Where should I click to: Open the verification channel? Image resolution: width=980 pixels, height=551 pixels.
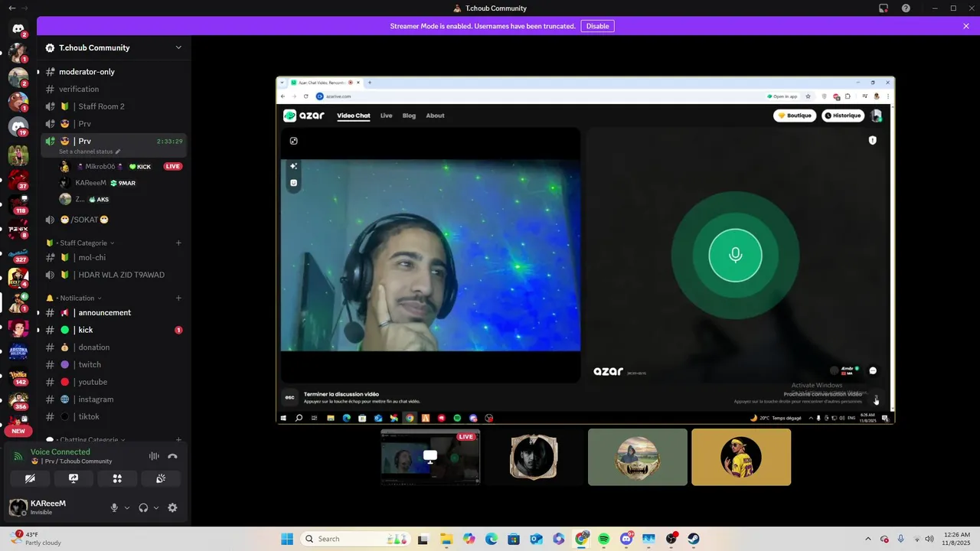point(113,89)
